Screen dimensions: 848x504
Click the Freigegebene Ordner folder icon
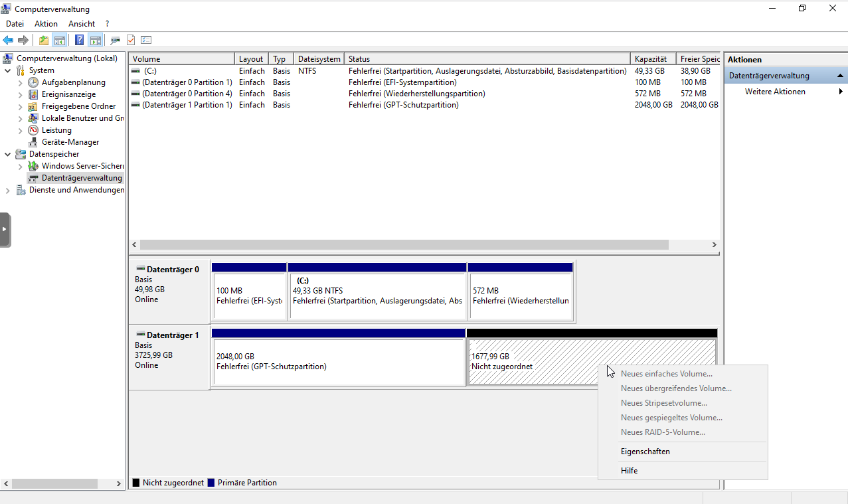[33, 106]
